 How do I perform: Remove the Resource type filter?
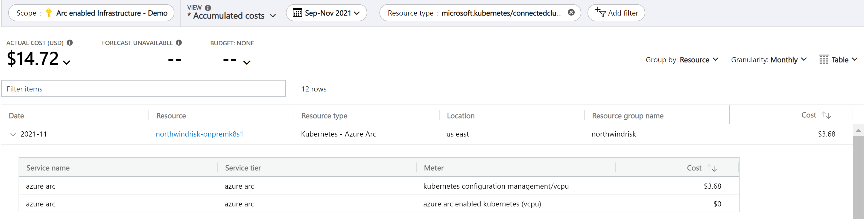571,13
